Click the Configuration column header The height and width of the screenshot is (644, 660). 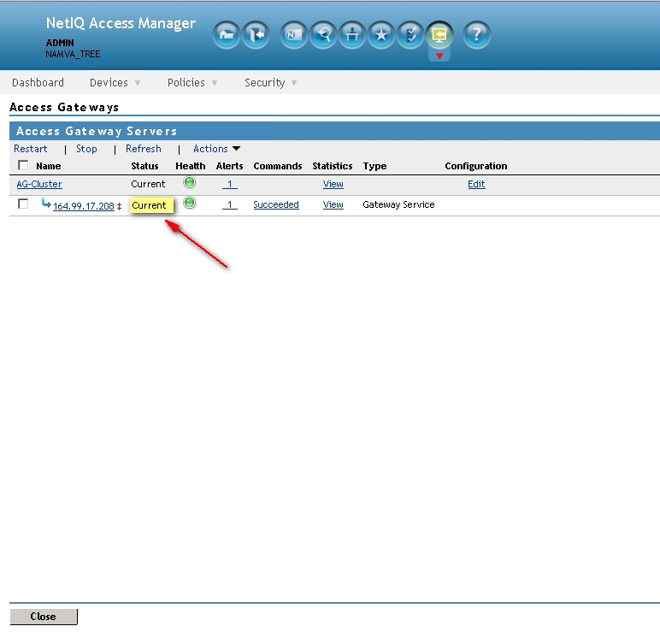coord(476,166)
